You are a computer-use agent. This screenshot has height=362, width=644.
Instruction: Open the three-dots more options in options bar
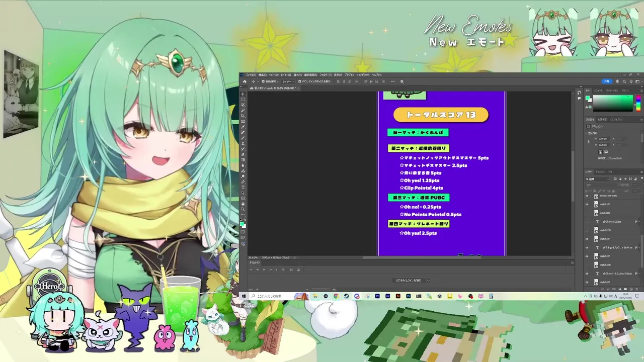point(393,81)
